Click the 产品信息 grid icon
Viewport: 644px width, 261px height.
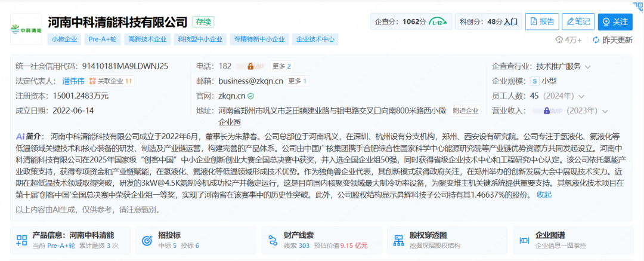click(x=22, y=240)
